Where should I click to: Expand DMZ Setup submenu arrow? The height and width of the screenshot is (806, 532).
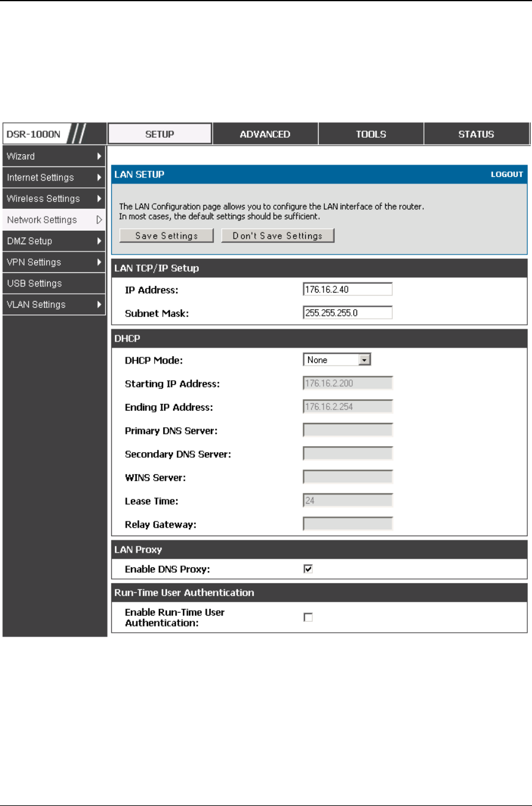click(x=99, y=241)
